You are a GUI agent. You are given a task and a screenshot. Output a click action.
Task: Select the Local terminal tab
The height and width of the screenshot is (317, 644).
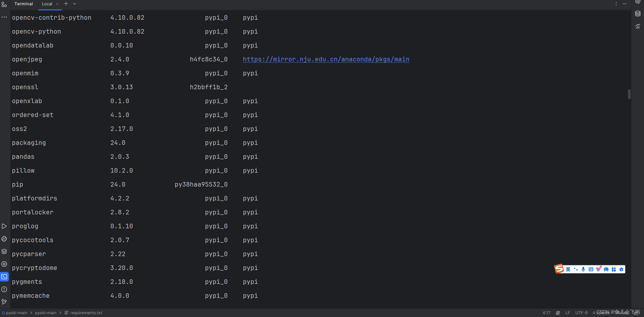point(47,4)
